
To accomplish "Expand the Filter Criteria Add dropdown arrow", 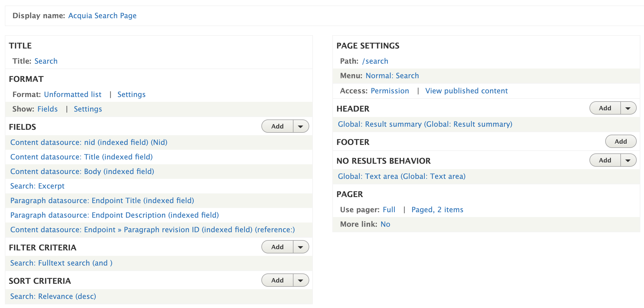I will tap(301, 247).
